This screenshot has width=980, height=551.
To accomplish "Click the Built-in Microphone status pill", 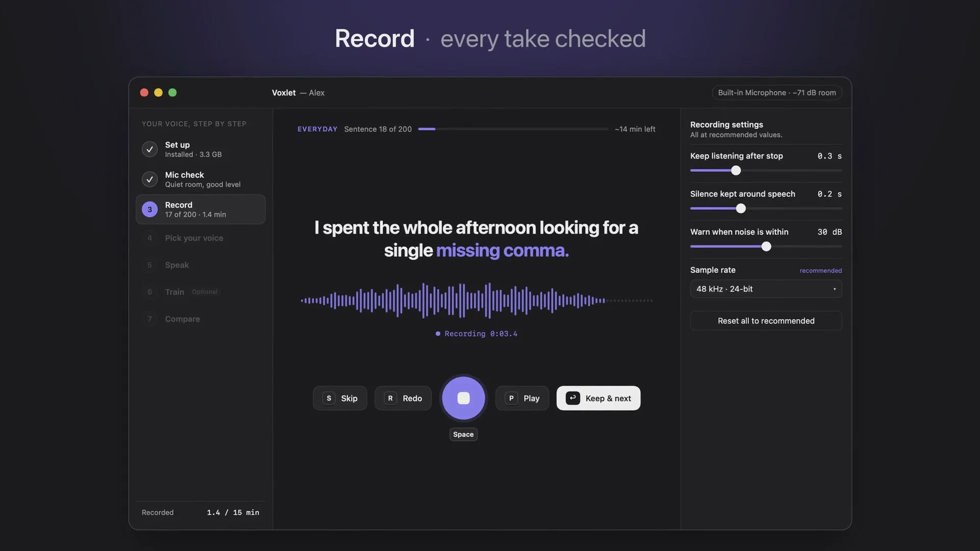I will (x=776, y=92).
